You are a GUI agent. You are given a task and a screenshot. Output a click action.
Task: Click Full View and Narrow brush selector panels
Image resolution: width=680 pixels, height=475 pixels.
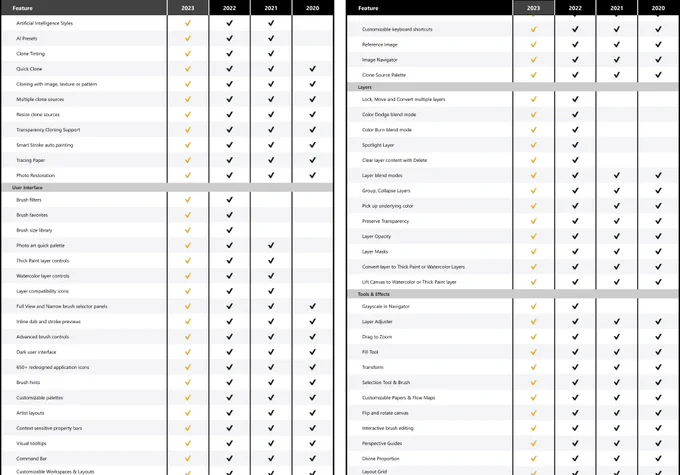(x=62, y=306)
